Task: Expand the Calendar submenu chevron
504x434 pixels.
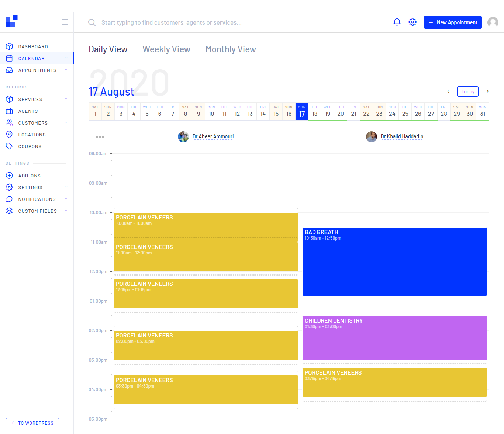Action: tap(66, 58)
